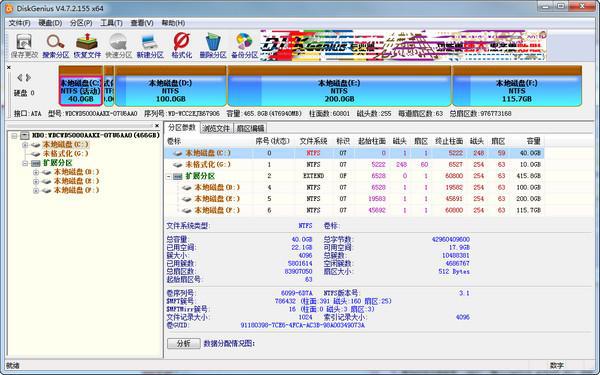This screenshot has height=375, width=600.
Task: Click the drive icon beside 本地磁盘(D:) in tree
Action: [x=46, y=172]
